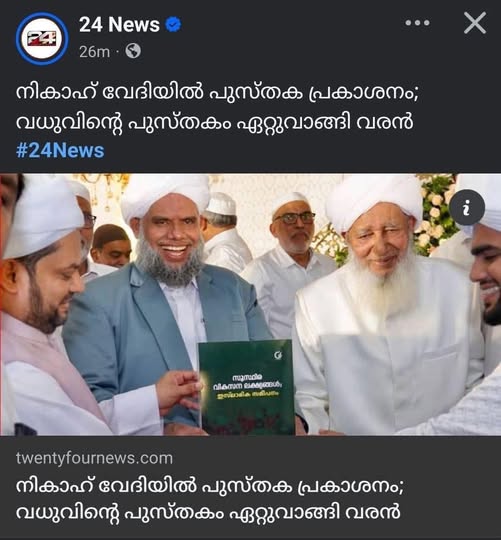The width and height of the screenshot is (501, 540).
Task: Click the 26m post timestamp
Action: pyautogui.click(x=94, y=52)
